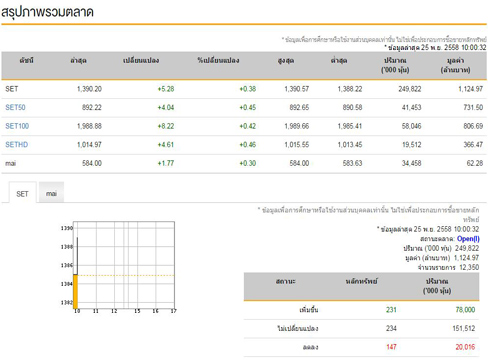Open the SETHD index link

click(x=17, y=145)
